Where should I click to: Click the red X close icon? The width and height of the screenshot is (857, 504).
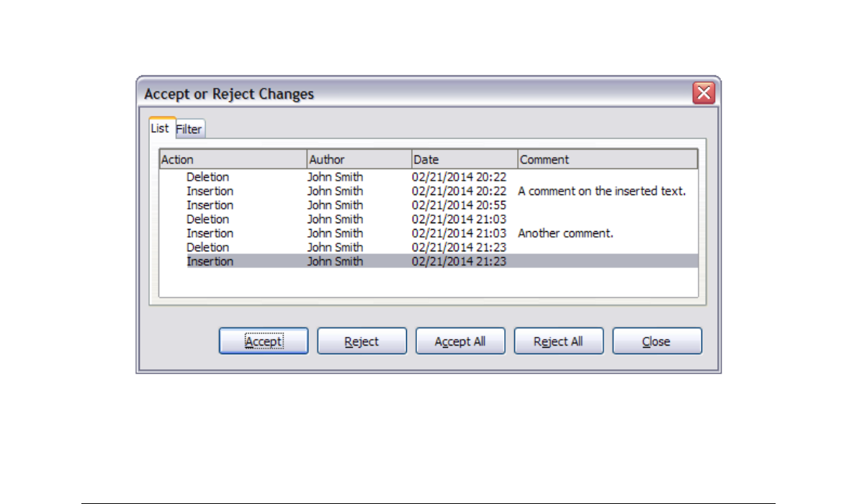704,93
